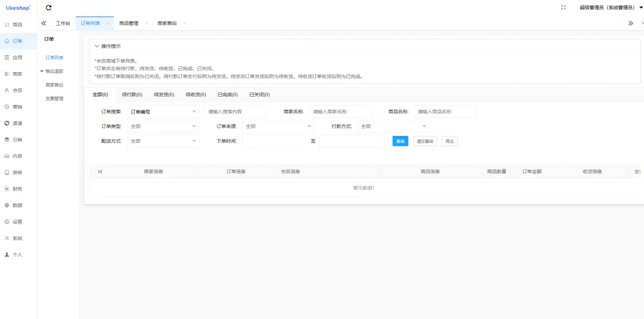Click the 个人 person icon in sidebar

pos(7,255)
